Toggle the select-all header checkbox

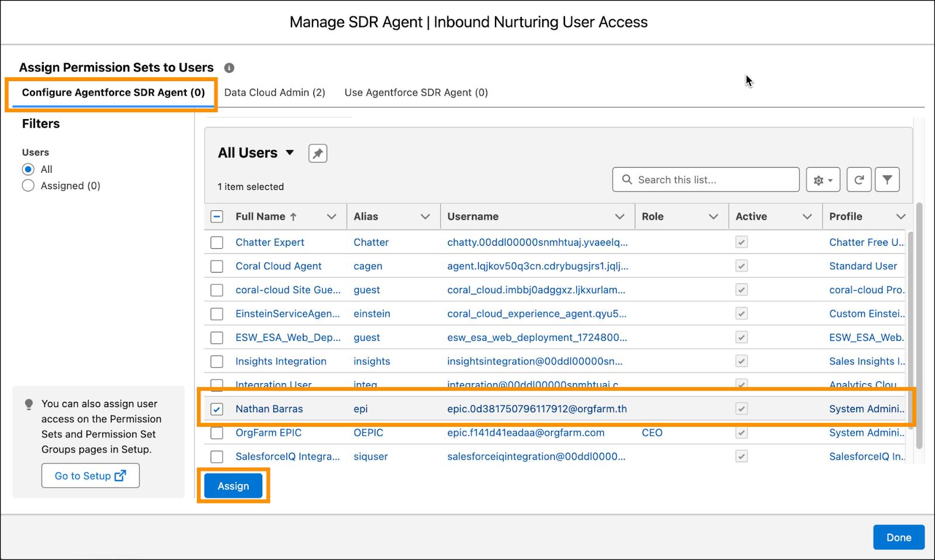tap(217, 217)
